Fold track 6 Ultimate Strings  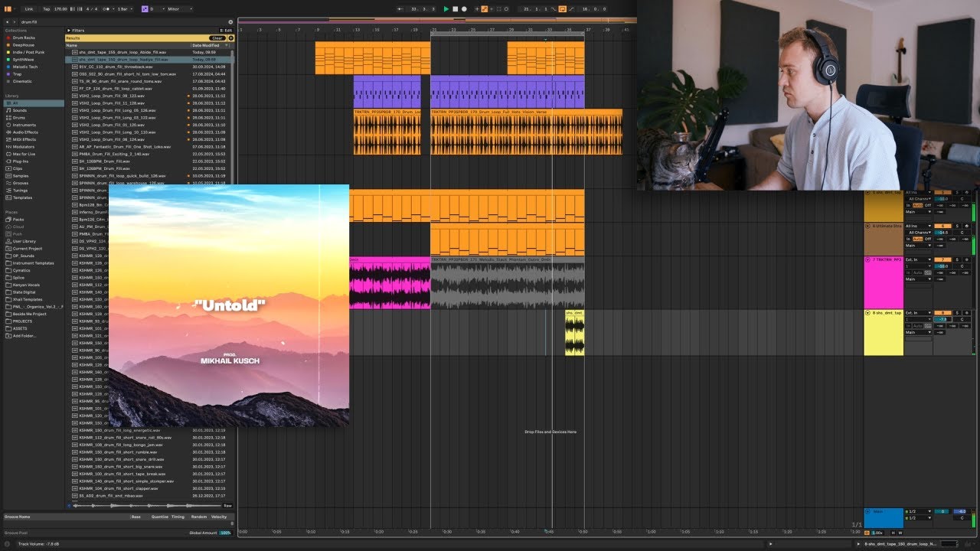tap(867, 226)
